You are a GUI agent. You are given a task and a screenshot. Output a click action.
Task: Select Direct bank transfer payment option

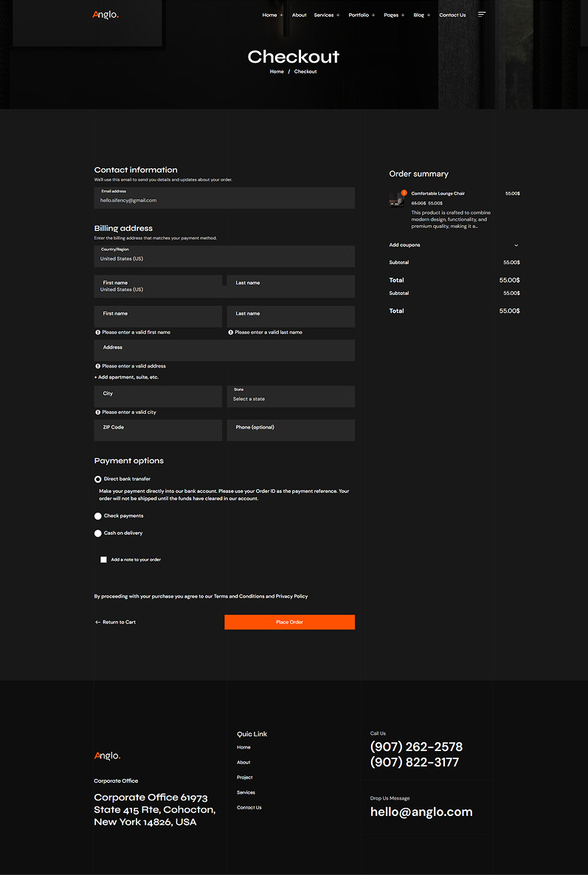coord(98,480)
